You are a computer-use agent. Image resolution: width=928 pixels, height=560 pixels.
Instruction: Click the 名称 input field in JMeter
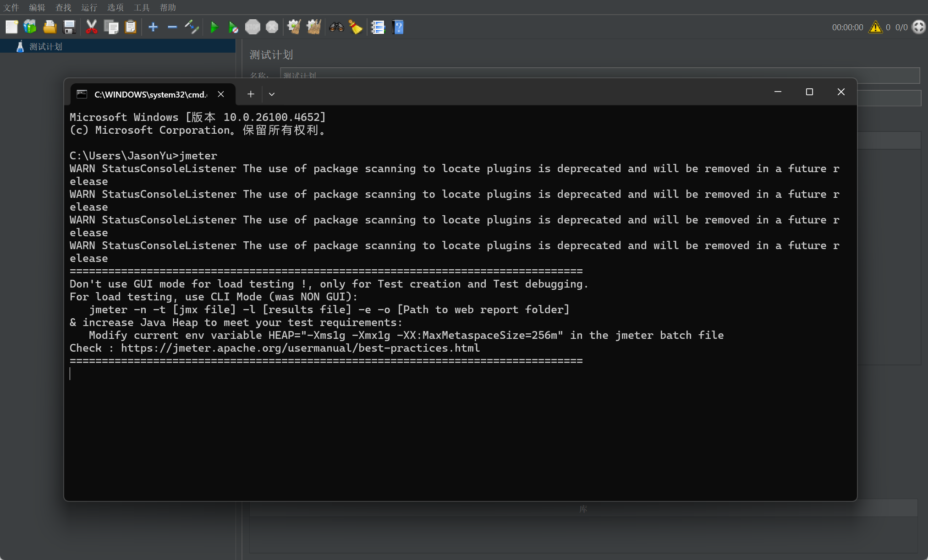(600, 75)
